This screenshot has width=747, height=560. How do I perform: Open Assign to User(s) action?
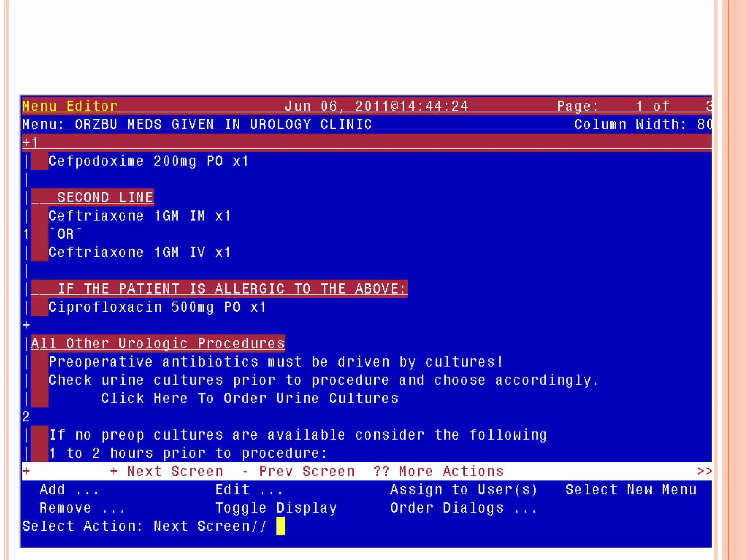coord(464,490)
